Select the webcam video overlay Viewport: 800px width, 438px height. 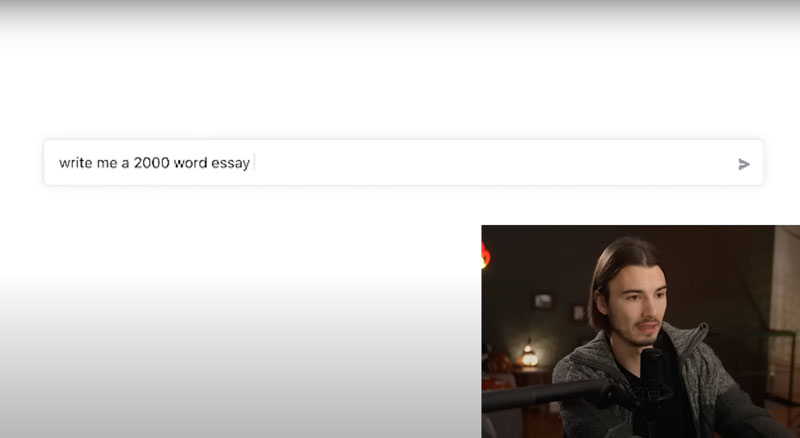640,331
